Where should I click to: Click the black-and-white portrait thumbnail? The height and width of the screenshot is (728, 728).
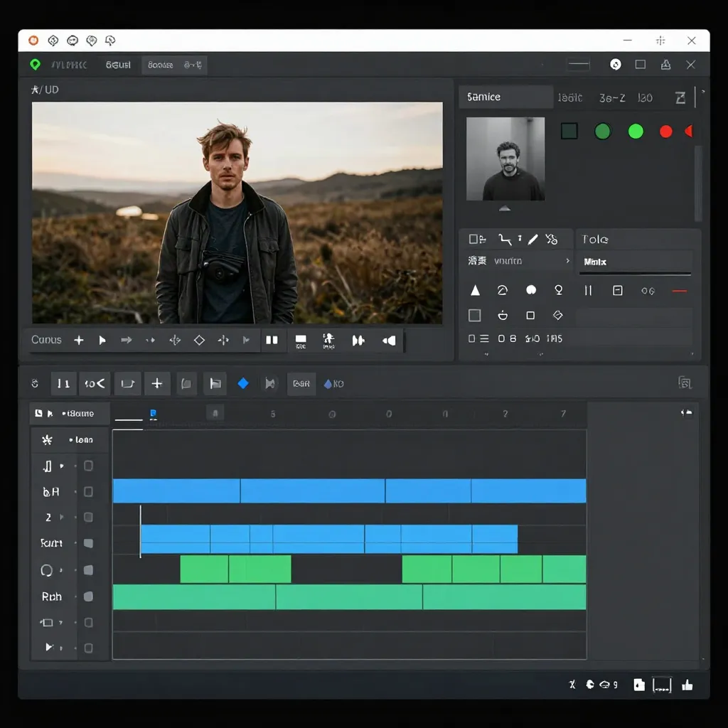coord(505,159)
